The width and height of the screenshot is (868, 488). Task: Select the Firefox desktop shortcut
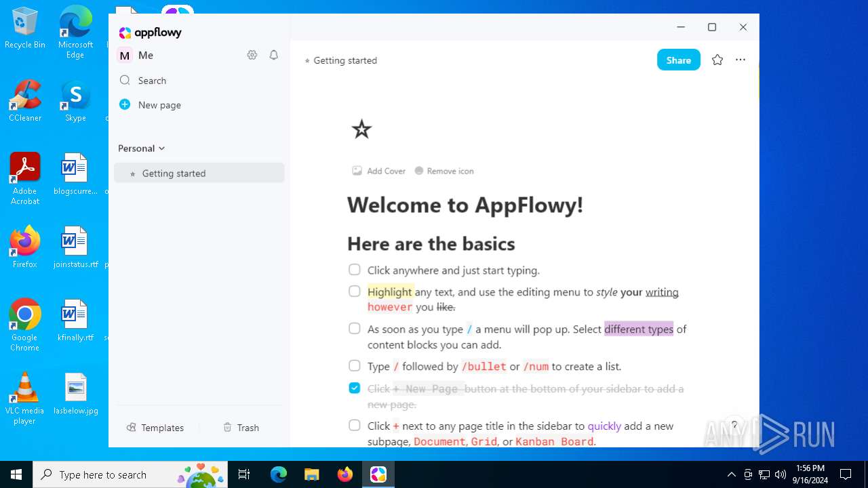pos(25,247)
